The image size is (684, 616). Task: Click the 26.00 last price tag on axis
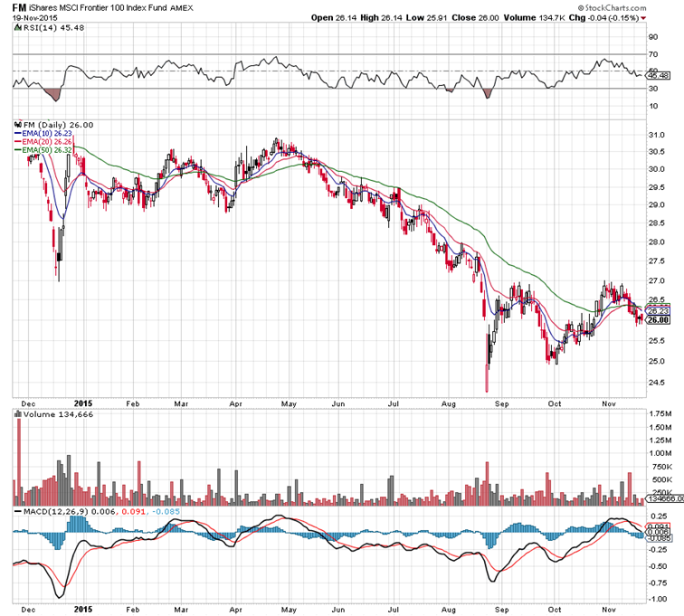coord(657,320)
